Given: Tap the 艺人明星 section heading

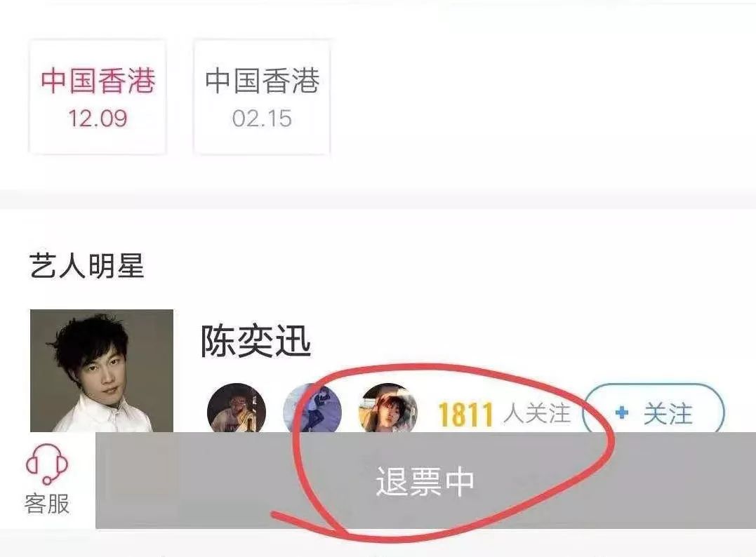Looking at the screenshot, I should click(87, 265).
